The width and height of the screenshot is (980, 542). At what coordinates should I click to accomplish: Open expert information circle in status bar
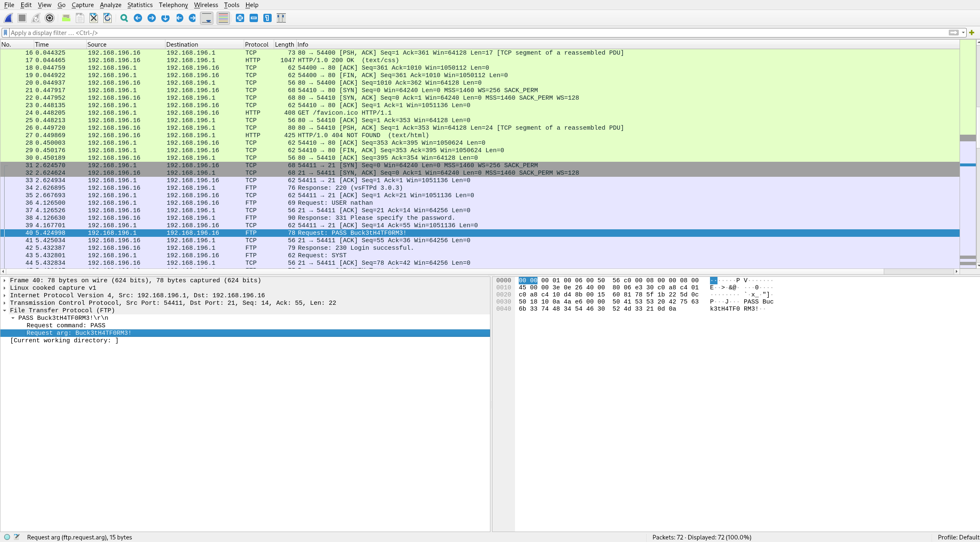7,537
